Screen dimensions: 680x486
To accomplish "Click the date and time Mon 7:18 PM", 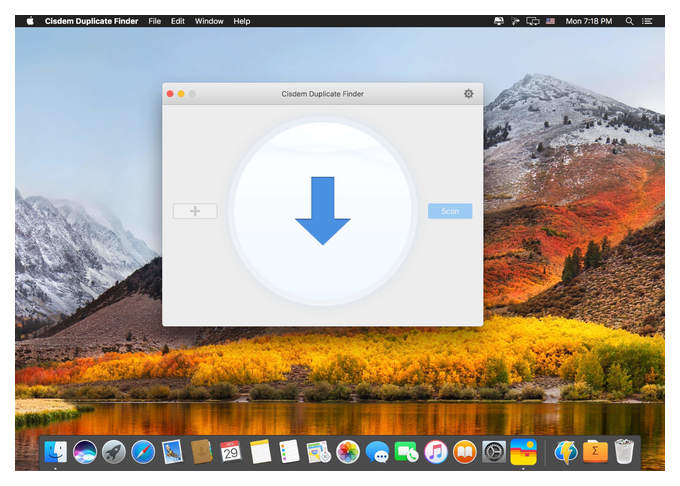I will [x=588, y=21].
